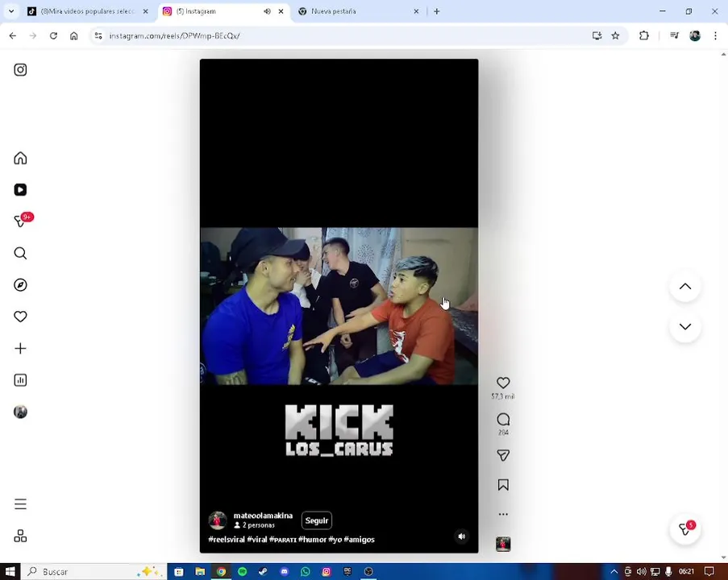The image size is (728, 580).
Task: Open the Windows notification center
Action: pyautogui.click(x=709, y=572)
